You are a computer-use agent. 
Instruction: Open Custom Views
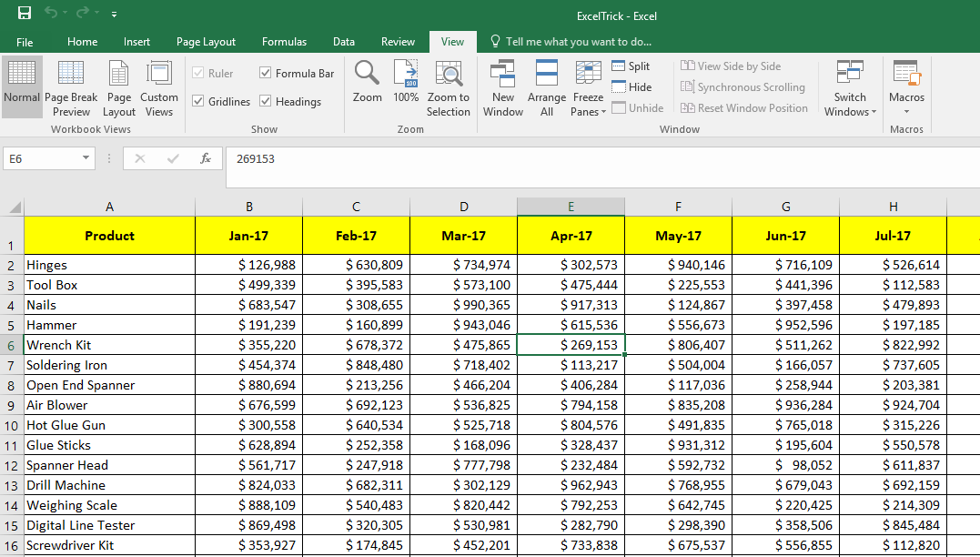click(159, 87)
